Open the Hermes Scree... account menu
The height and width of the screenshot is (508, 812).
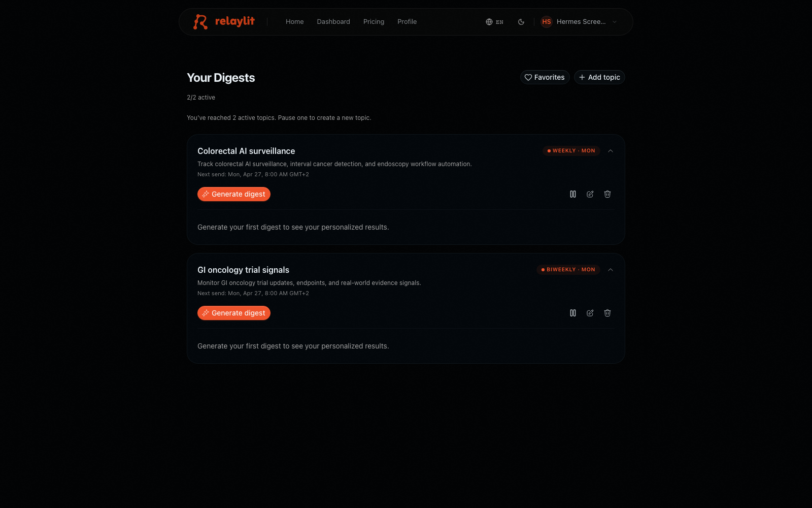point(579,22)
